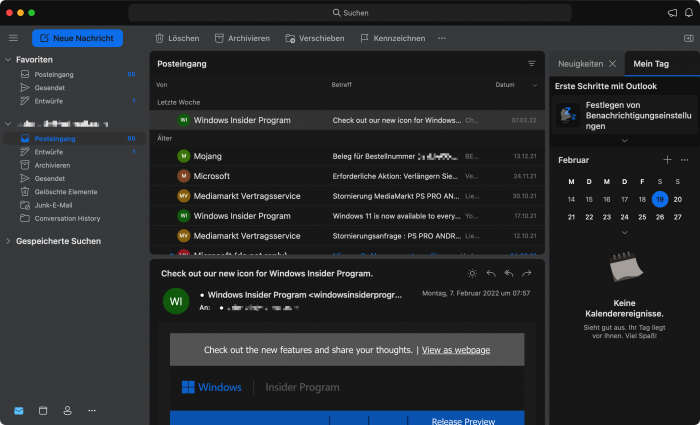This screenshot has height=425, width=700.
Task: Forward the open message
Action: pyautogui.click(x=527, y=273)
